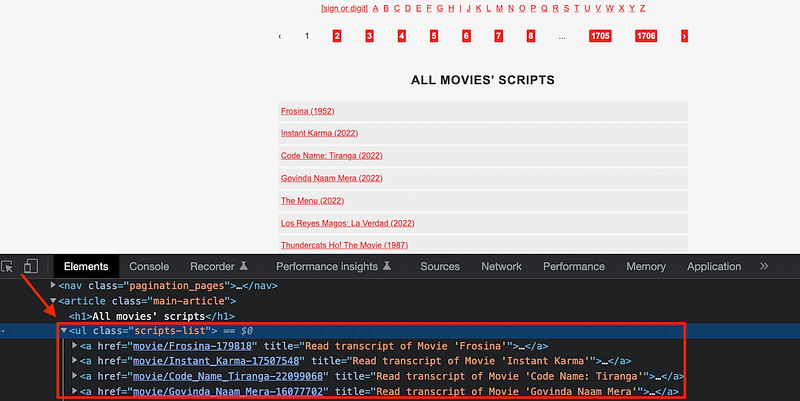Select 'ALL MOVIES' SCRIPTS' page heading

tap(483, 80)
